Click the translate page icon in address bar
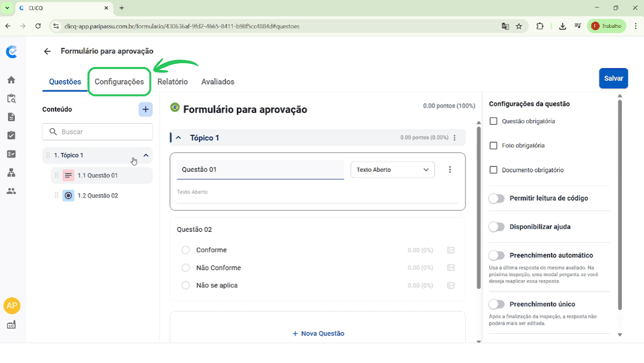Image resolution: width=644 pixels, height=363 pixels. click(505, 26)
